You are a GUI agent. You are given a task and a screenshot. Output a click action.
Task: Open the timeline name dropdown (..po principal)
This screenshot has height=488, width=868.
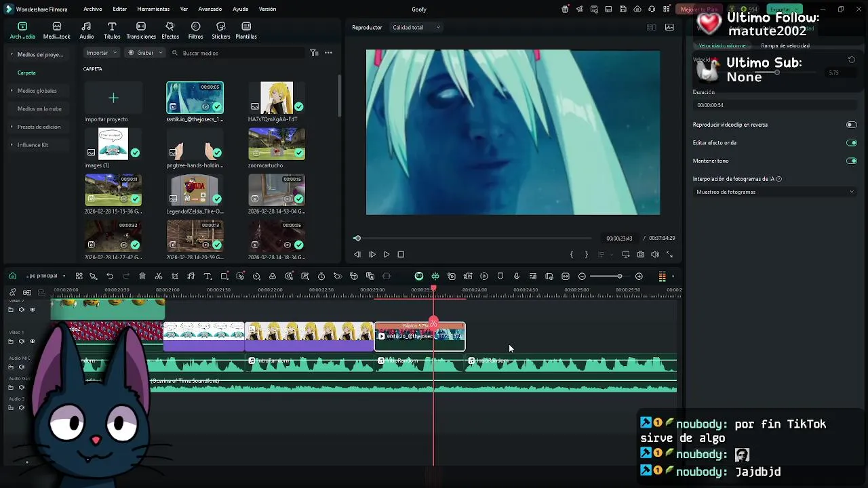45,277
